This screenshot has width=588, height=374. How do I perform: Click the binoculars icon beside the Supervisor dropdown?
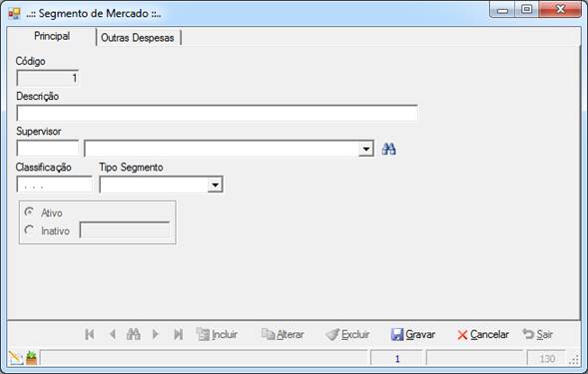pyautogui.click(x=389, y=150)
